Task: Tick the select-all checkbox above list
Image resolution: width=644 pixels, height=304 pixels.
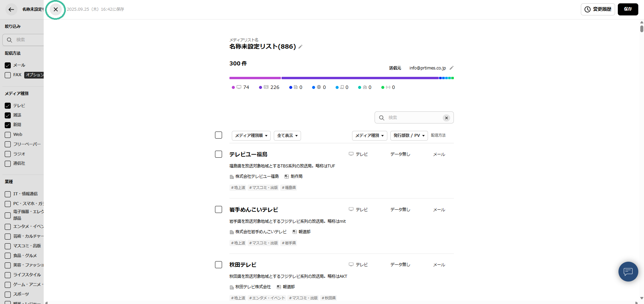Action: point(218,135)
